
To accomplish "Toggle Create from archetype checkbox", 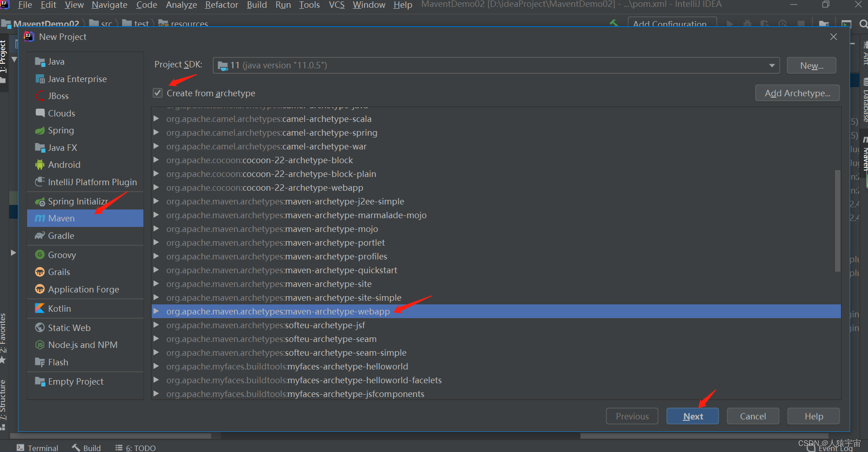I will [158, 93].
